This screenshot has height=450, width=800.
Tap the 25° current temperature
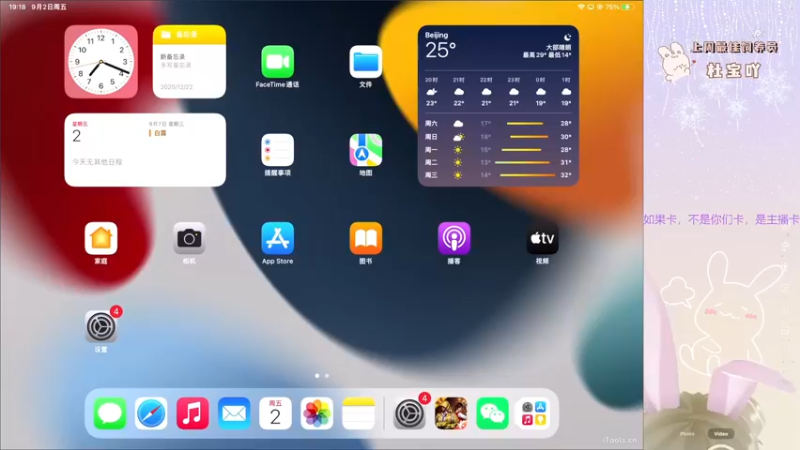tap(440, 50)
